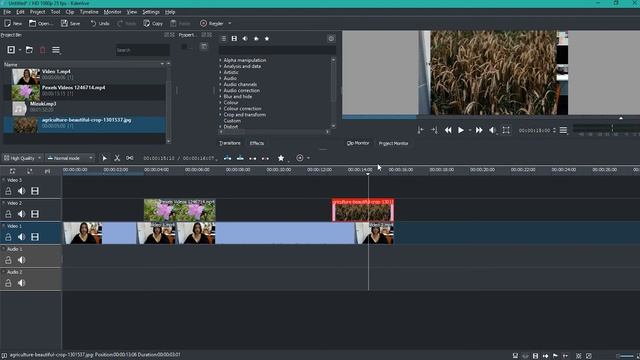Open the Monitor menu
Image resolution: width=640 pixels, height=360 pixels.
point(112,12)
